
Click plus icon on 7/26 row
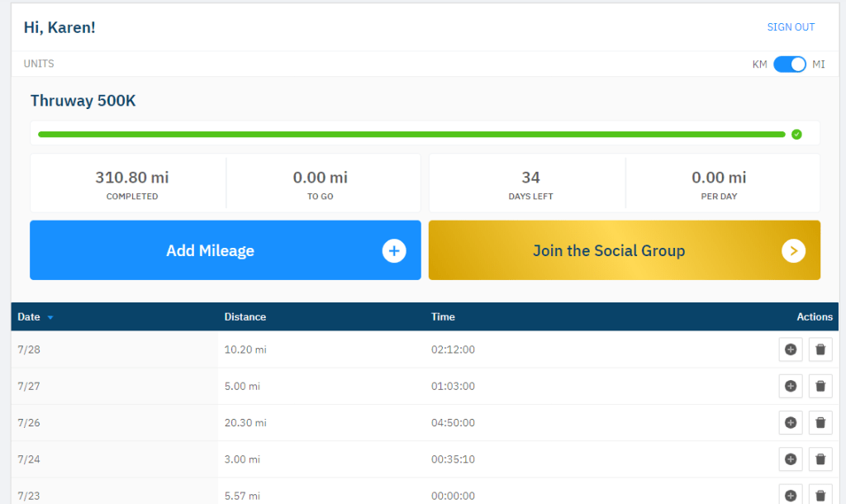(790, 422)
